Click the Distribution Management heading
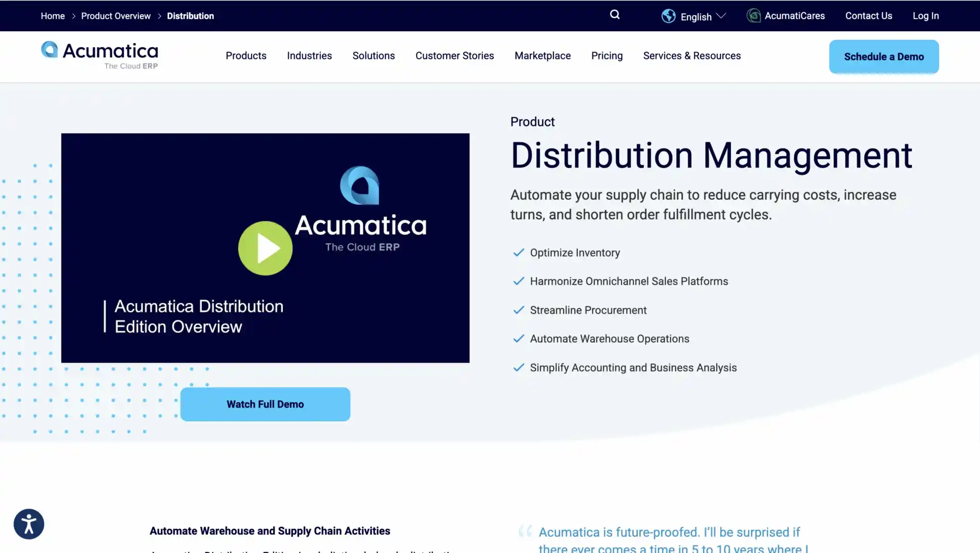The image size is (980, 553). pos(712,156)
